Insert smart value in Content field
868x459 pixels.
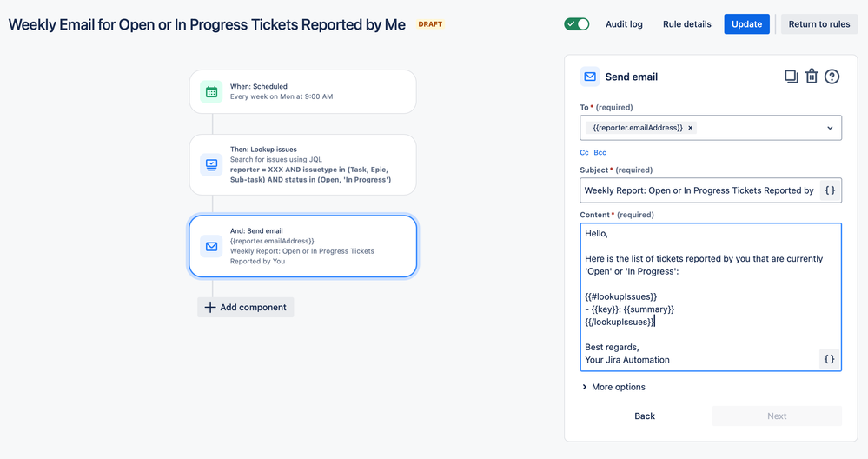[830, 359]
